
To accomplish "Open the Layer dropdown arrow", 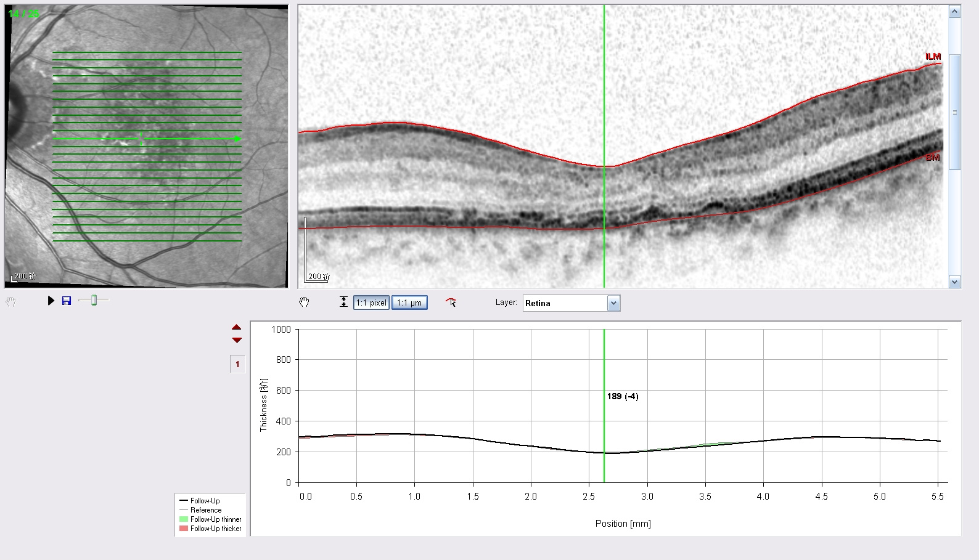I will [613, 303].
